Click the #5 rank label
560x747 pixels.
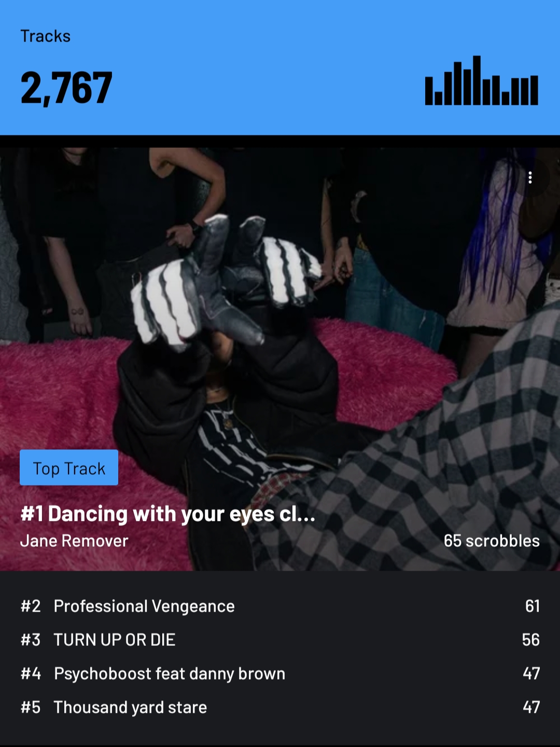pyautogui.click(x=31, y=707)
